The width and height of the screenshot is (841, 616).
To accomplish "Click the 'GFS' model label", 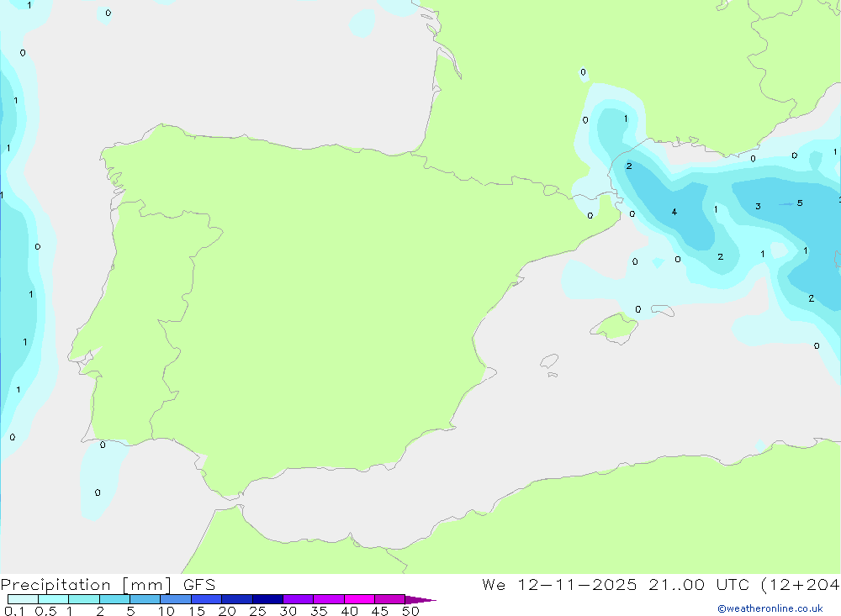I will pyautogui.click(x=199, y=584).
